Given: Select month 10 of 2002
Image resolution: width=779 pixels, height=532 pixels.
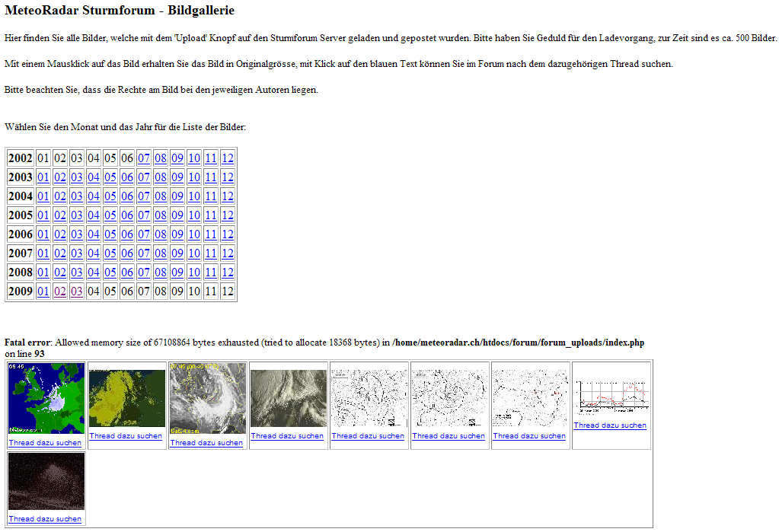Looking at the screenshot, I should tap(194, 158).
